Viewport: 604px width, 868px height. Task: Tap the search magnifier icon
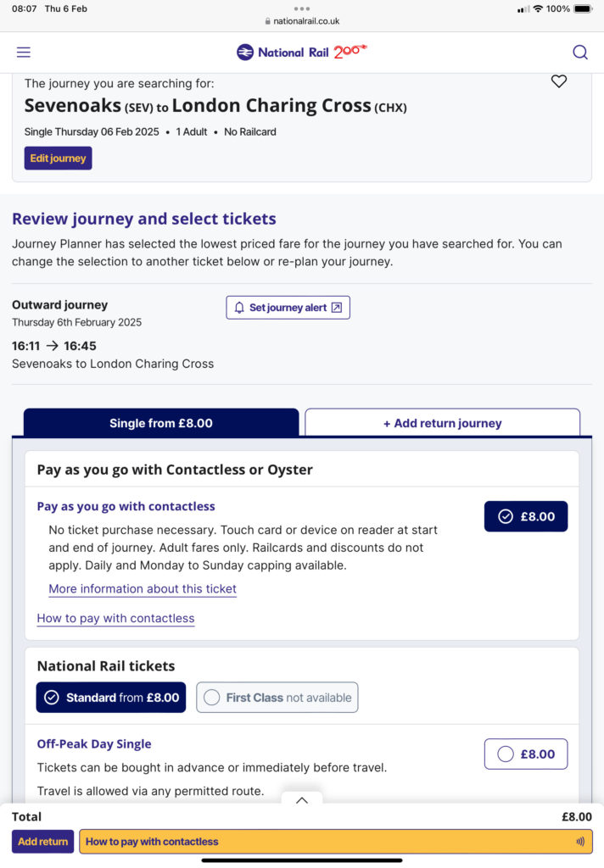[x=579, y=52]
